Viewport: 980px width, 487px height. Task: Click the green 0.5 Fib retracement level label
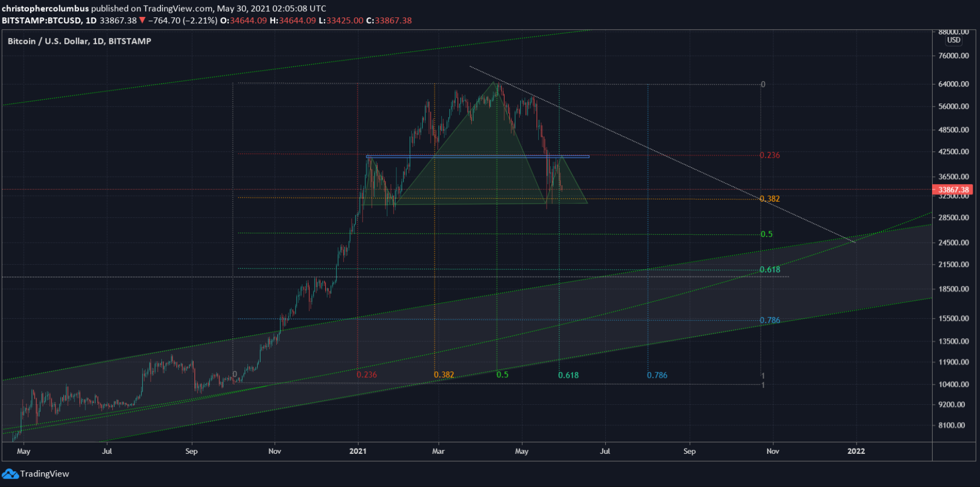pyautogui.click(x=766, y=234)
